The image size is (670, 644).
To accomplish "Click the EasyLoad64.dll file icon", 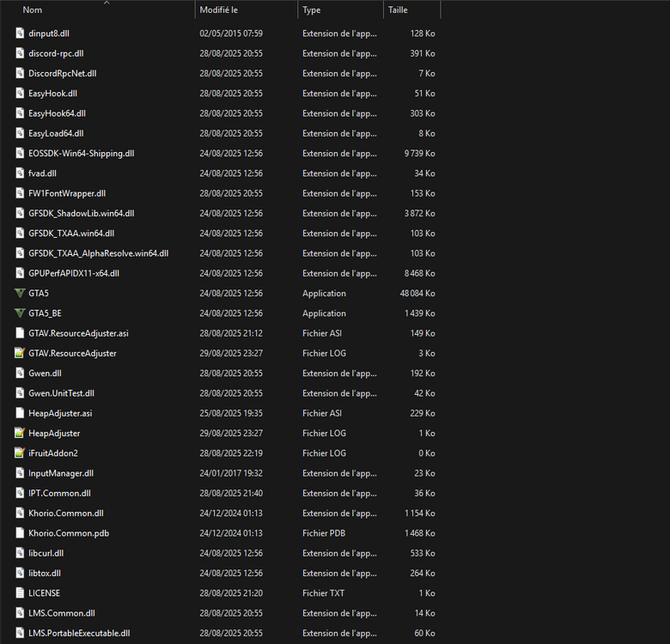I will 20,134.
